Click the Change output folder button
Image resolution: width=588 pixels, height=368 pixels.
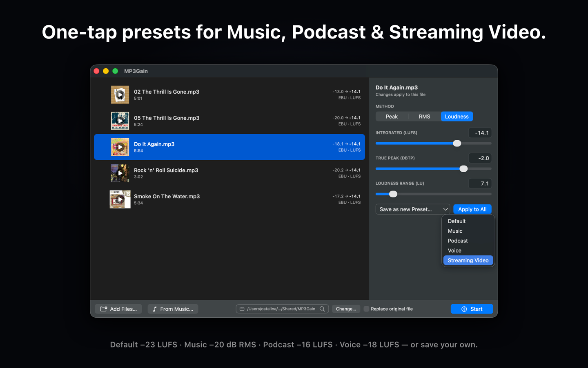[x=346, y=309]
